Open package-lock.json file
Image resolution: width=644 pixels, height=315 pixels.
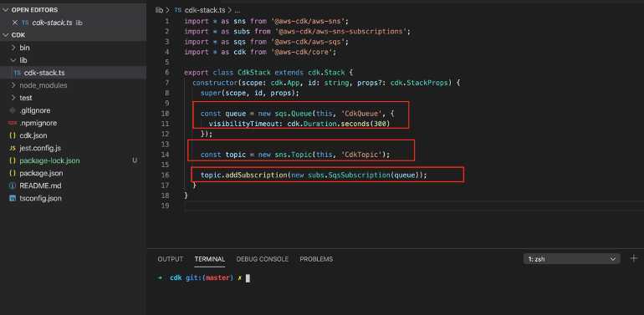49,160
